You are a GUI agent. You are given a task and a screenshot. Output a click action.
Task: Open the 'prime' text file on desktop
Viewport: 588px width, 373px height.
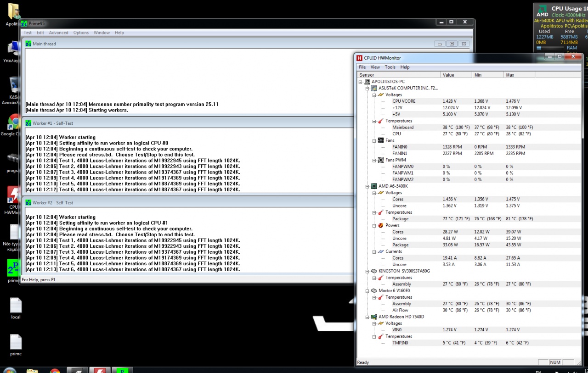click(16, 345)
